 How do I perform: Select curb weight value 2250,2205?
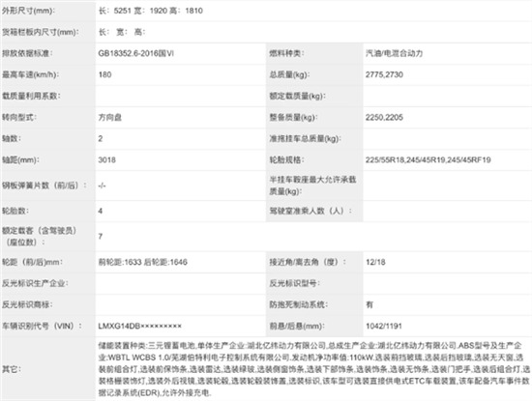384,117
